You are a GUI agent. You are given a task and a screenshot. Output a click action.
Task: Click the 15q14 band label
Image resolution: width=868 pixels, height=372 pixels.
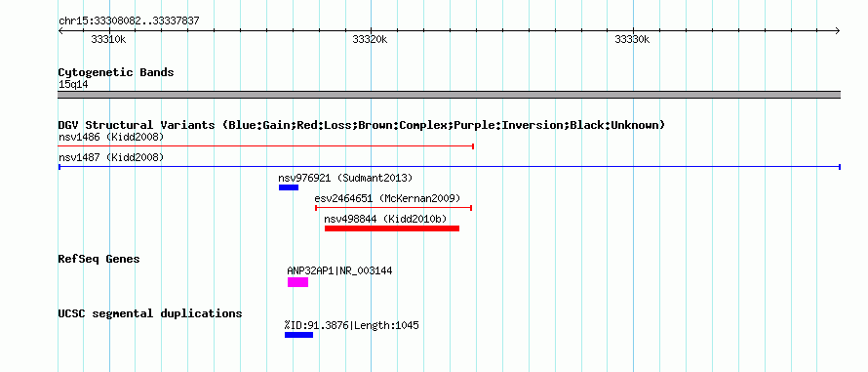pos(73,85)
